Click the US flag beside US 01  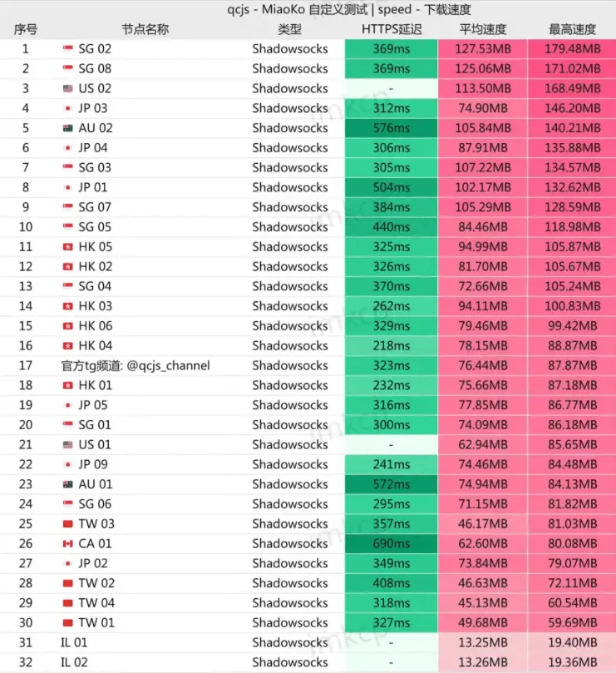tap(68, 445)
